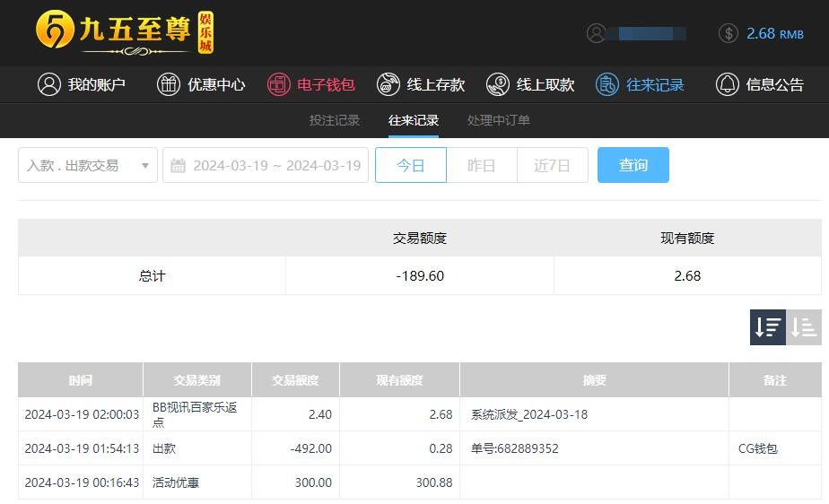Open the 入款.出款交易 type dropdown

pos(88,165)
